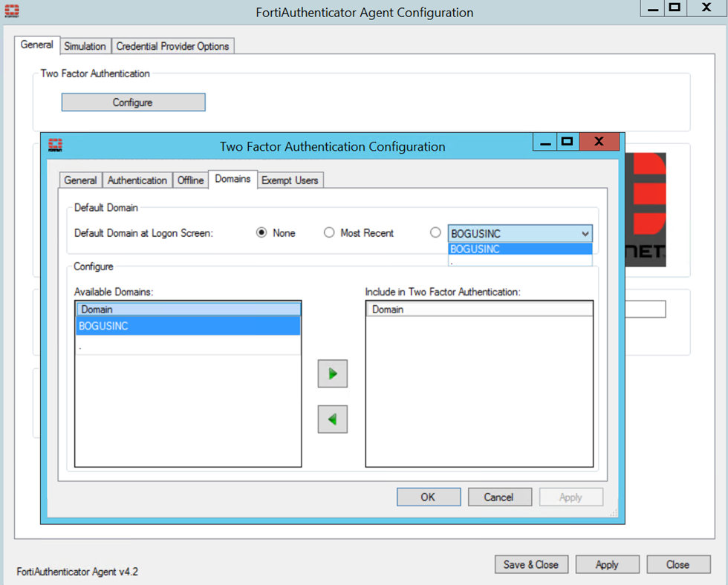The width and height of the screenshot is (728, 585).
Task: Select the General tab of the Agent Configuration window
Action: 36,45
